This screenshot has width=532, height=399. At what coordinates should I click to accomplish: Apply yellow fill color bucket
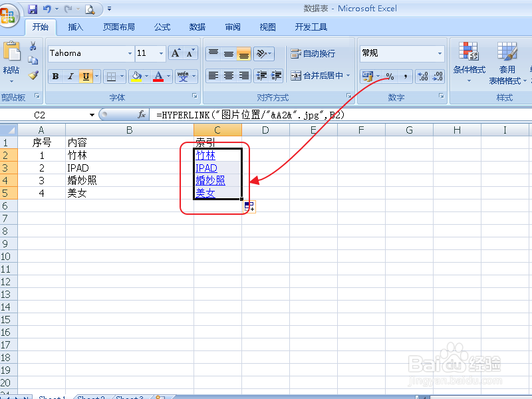click(x=136, y=76)
